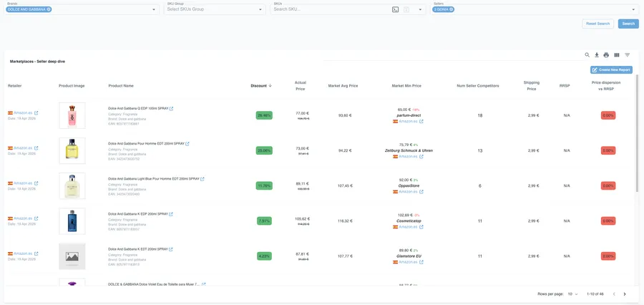Click Create New Report button
This screenshot has width=644, height=305.
click(x=611, y=70)
